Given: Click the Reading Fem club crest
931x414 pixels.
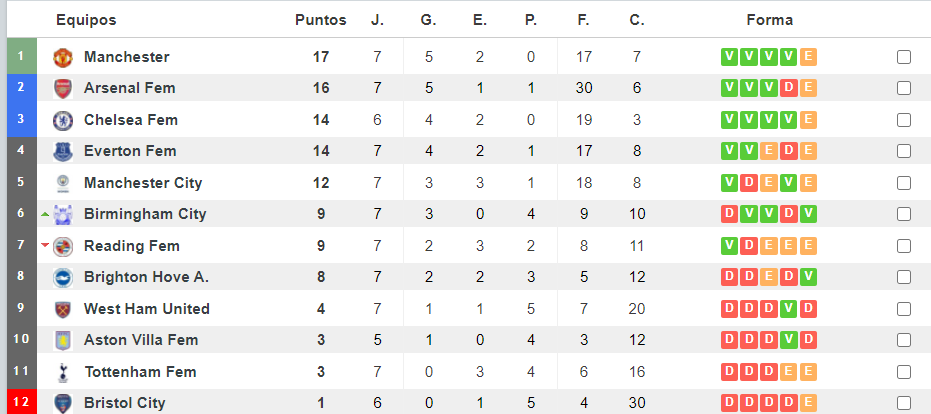Looking at the screenshot, I should [x=63, y=246].
